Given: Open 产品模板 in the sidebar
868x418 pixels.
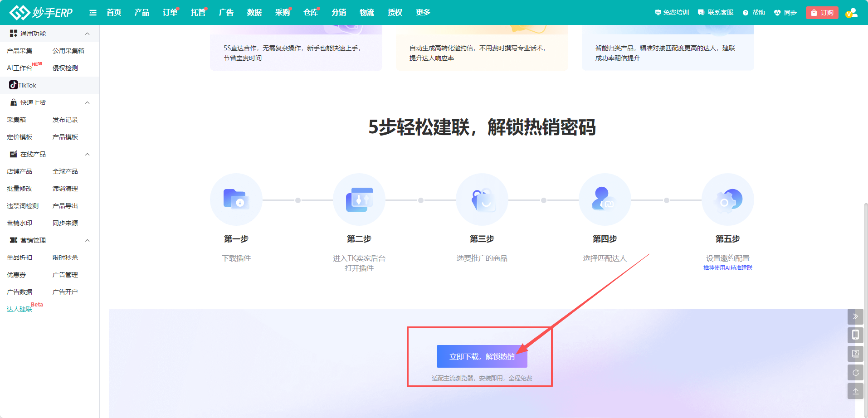Looking at the screenshot, I should [65, 137].
